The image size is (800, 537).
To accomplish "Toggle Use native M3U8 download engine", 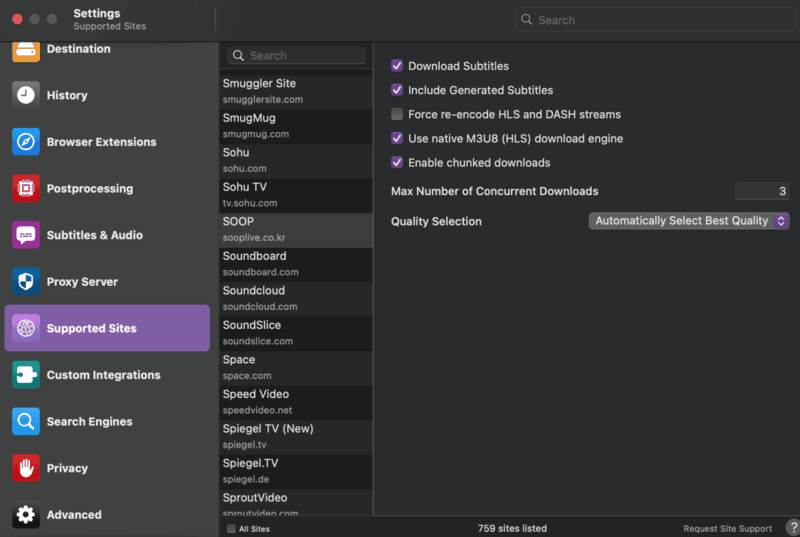I will tap(396, 138).
